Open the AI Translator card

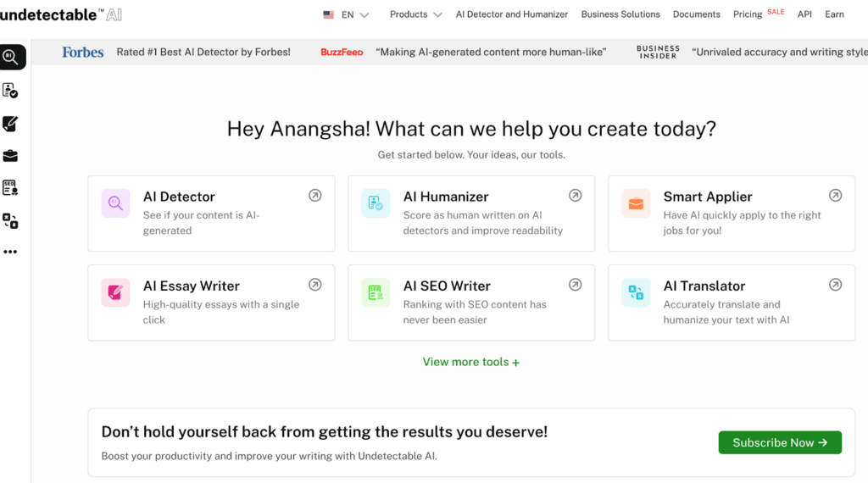tap(731, 302)
